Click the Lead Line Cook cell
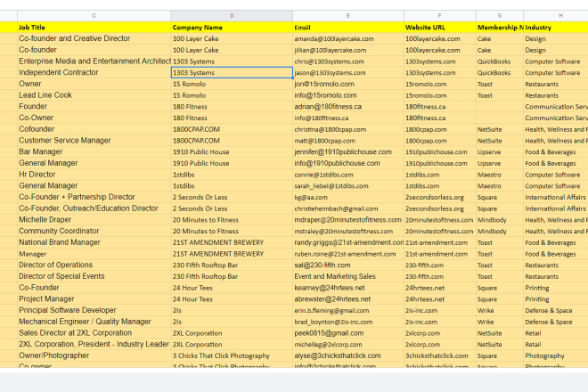The height and width of the screenshot is (392, 588). point(94,95)
